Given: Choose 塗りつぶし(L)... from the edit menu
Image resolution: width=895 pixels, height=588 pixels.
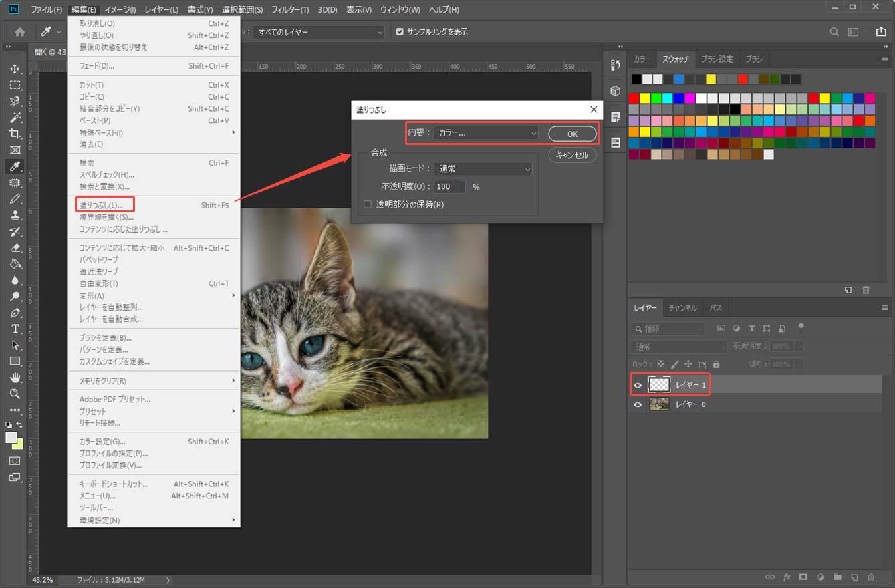Looking at the screenshot, I should [101, 205].
